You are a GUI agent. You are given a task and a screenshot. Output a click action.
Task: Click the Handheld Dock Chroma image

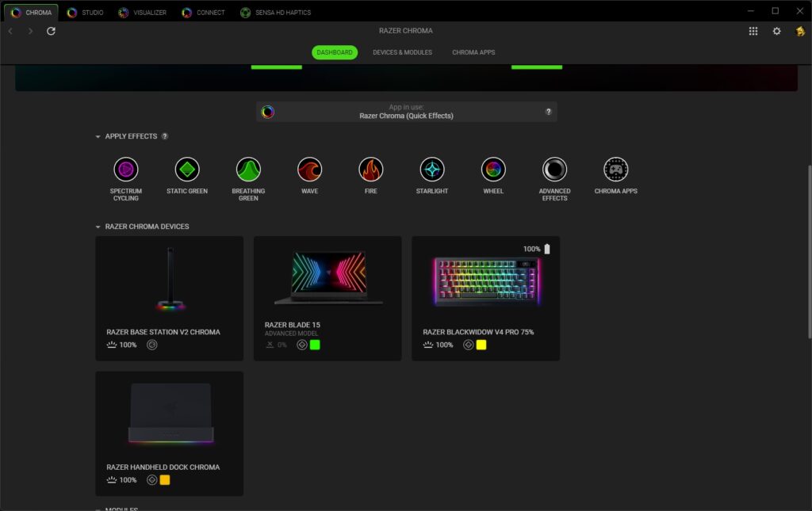pos(171,414)
